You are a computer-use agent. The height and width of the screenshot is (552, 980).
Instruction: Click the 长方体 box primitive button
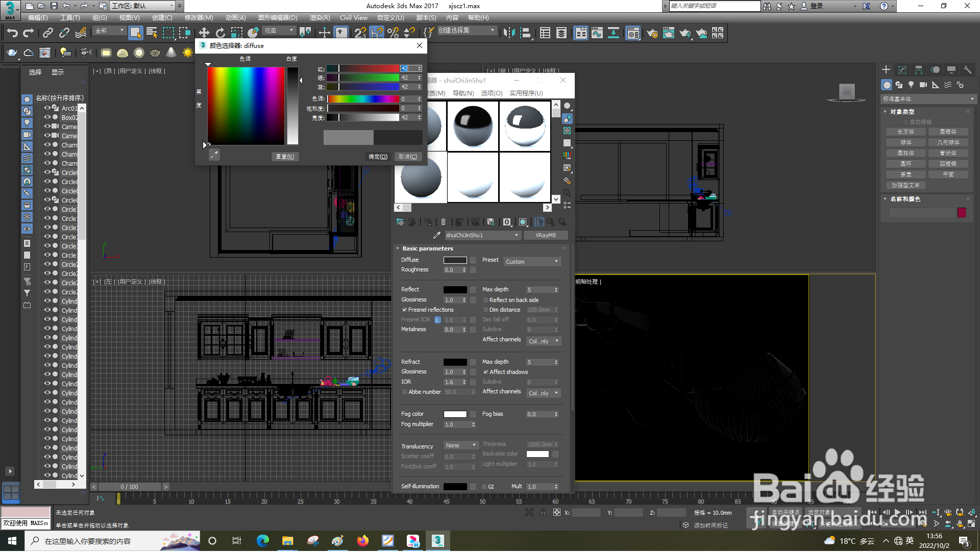[x=906, y=132]
